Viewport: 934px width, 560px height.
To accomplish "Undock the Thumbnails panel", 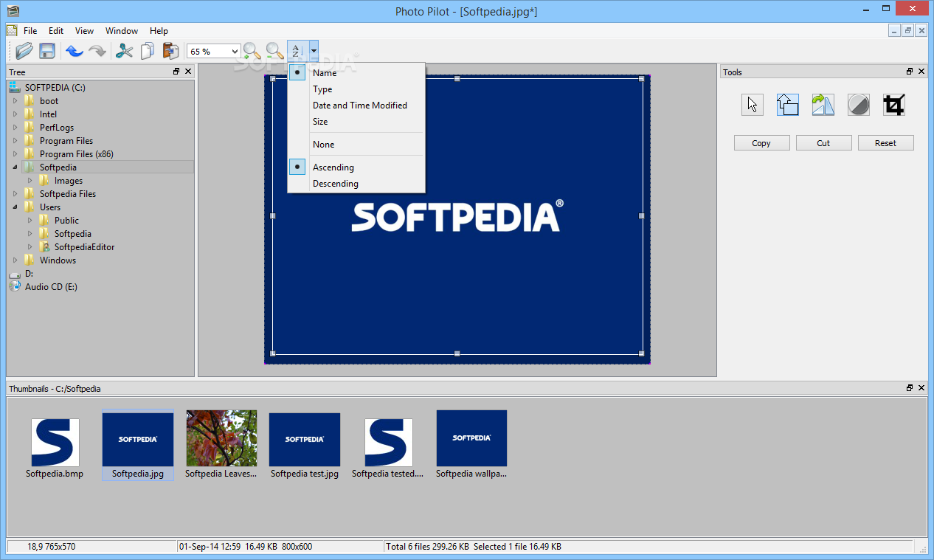I will click(910, 388).
